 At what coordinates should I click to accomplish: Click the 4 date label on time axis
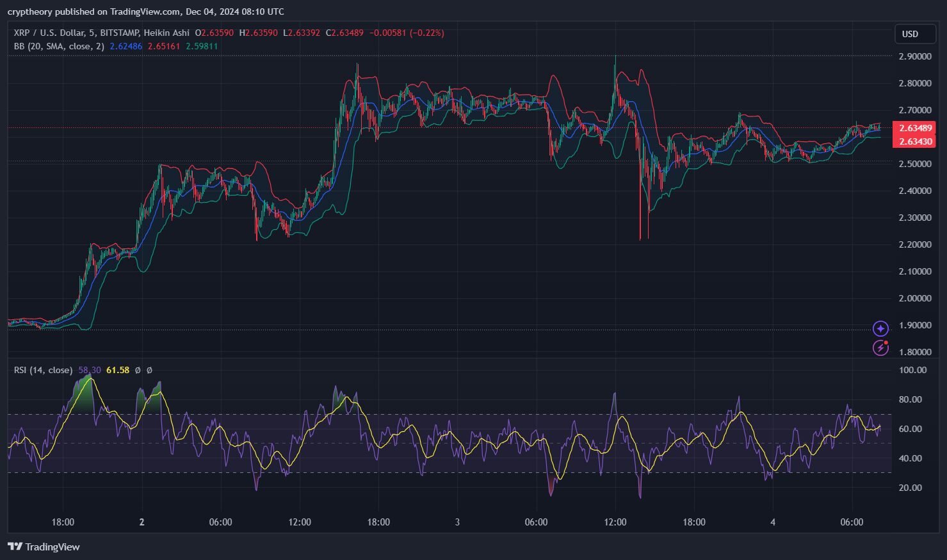773,522
